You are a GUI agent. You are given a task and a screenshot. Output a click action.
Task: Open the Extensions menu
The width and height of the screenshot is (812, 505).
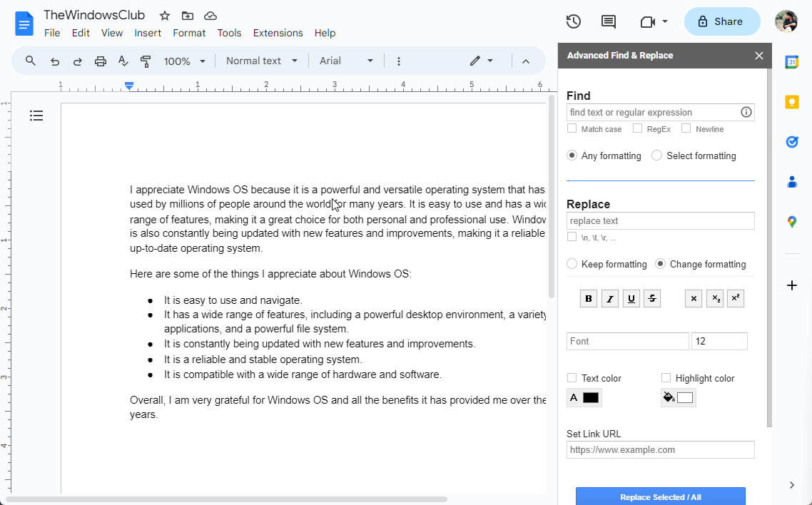(x=278, y=33)
